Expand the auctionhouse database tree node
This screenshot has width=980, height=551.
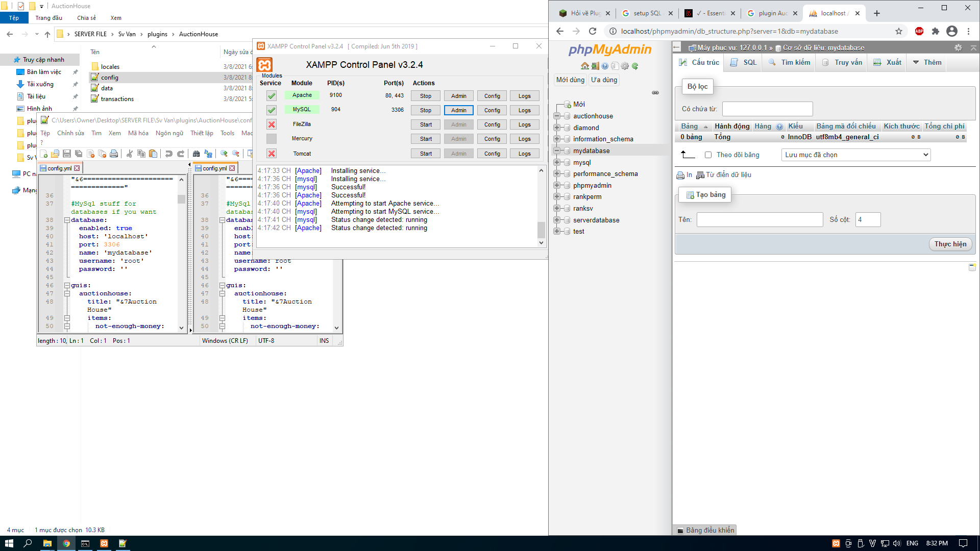557,116
